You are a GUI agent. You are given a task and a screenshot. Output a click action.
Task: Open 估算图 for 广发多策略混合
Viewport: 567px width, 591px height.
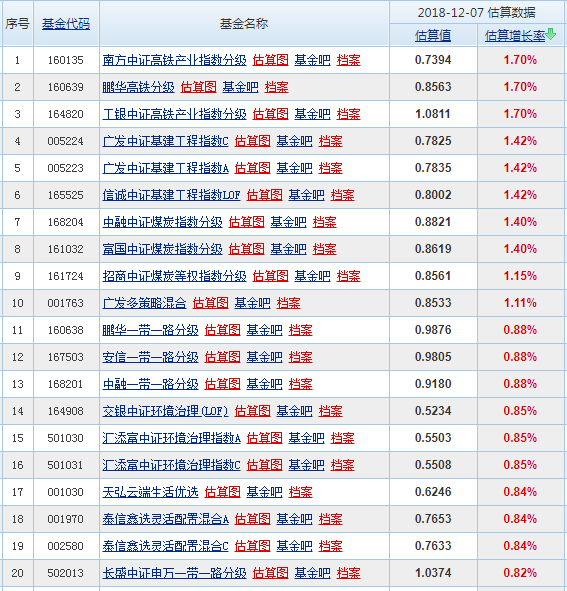click(210, 303)
